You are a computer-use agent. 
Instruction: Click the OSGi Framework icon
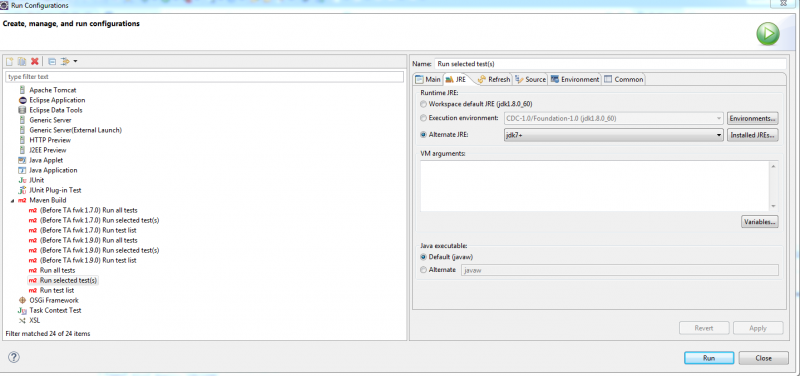[x=22, y=300]
